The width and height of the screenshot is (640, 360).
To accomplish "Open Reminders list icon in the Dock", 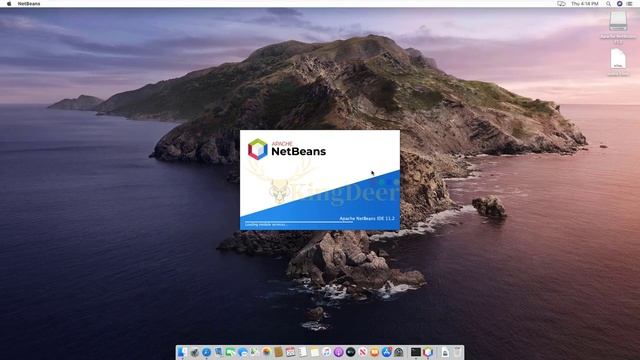I will [x=302, y=352].
